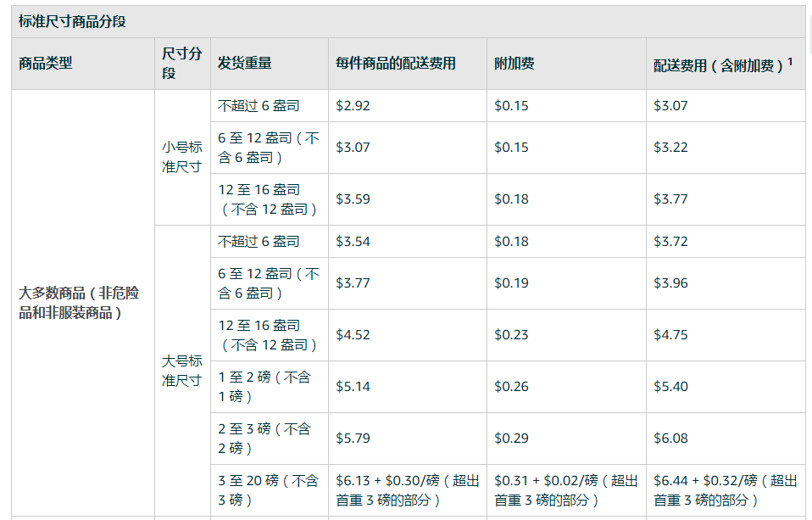Viewport: 812px width, 520px height.
Task: Select the 3 至 20 磅 weight cell
Action: (268, 490)
